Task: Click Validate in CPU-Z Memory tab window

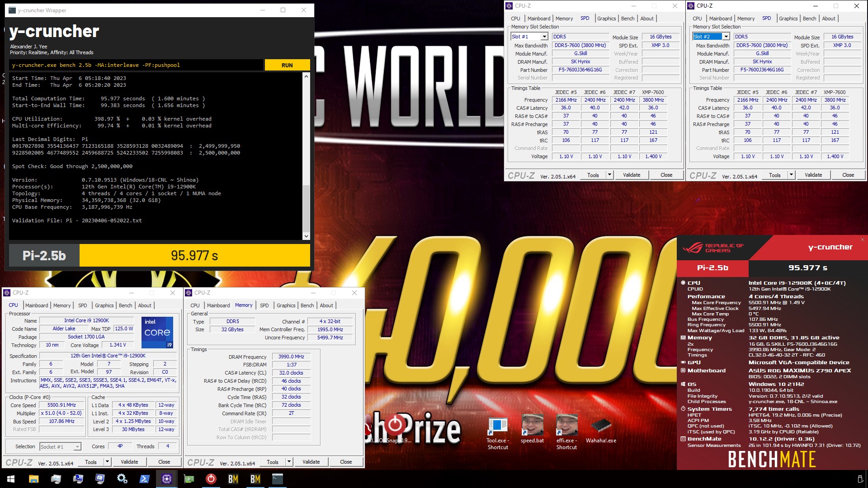Action: point(311,462)
